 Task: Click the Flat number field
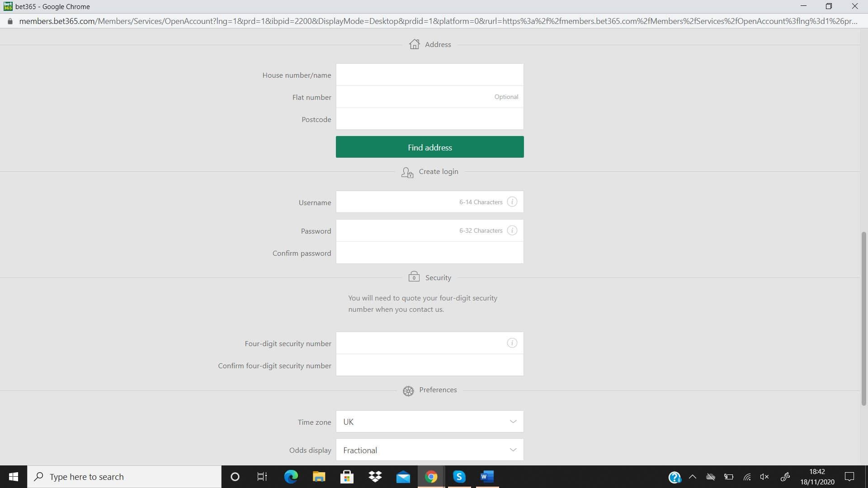tap(429, 97)
